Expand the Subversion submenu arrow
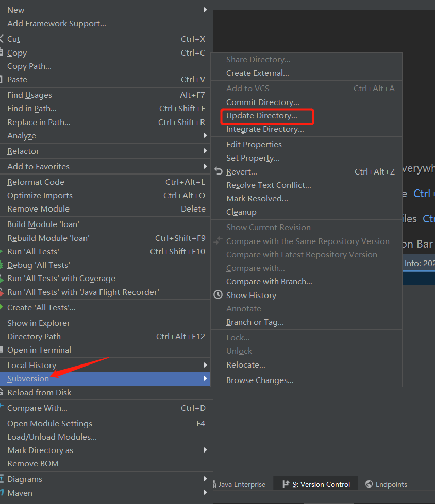This screenshot has height=504, width=435. tap(205, 378)
